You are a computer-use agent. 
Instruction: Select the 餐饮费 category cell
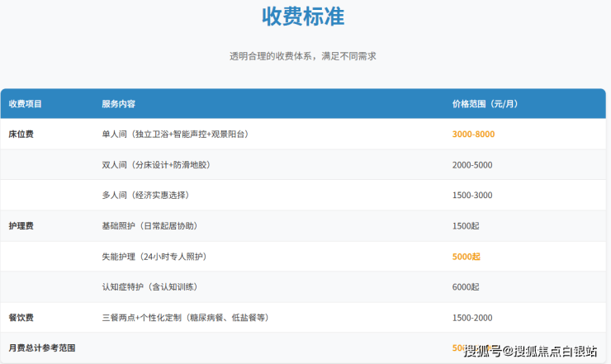click(x=21, y=318)
